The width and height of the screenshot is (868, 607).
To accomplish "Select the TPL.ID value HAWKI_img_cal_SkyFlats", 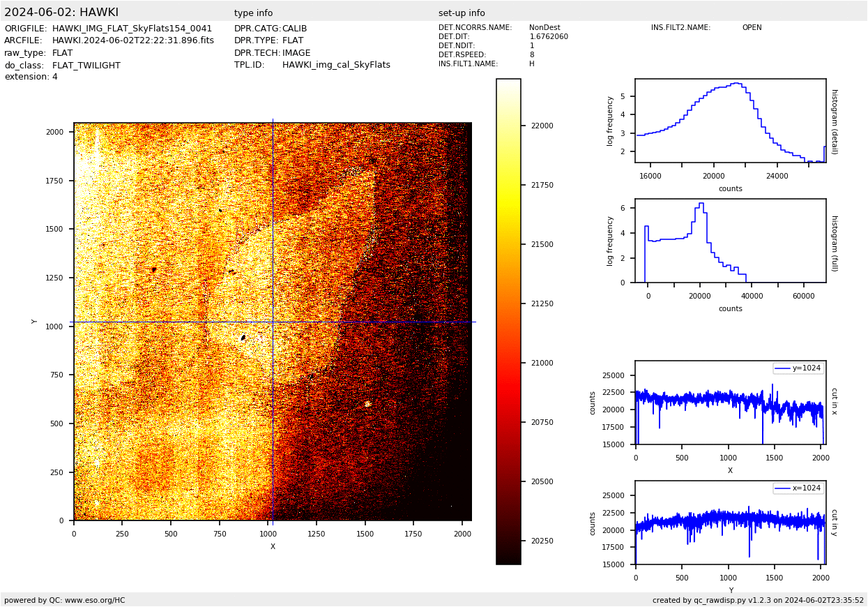I will click(336, 65).
